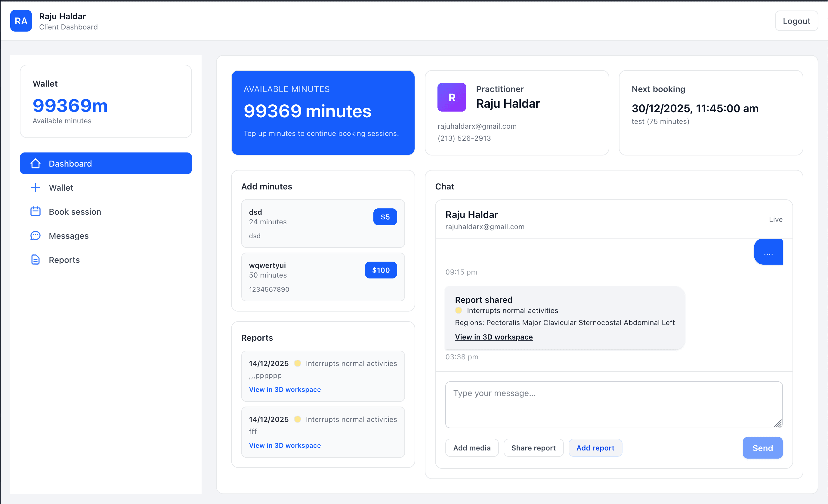Purchase the $100 wqwertyui package
828x504 pixels.
pyautogui.click(x=381, y=270)
